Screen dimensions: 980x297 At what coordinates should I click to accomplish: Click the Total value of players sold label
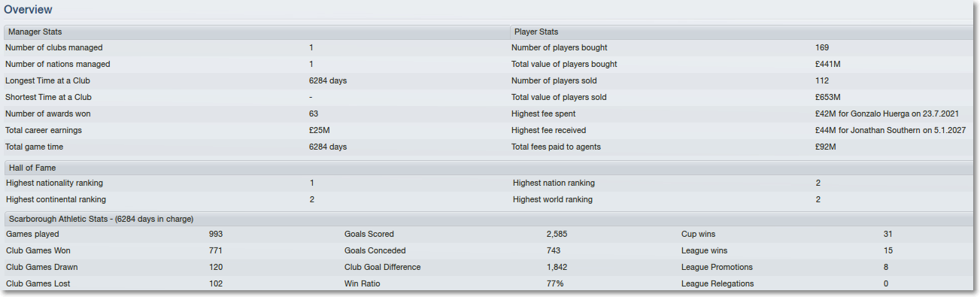click(x=559, y=97)
